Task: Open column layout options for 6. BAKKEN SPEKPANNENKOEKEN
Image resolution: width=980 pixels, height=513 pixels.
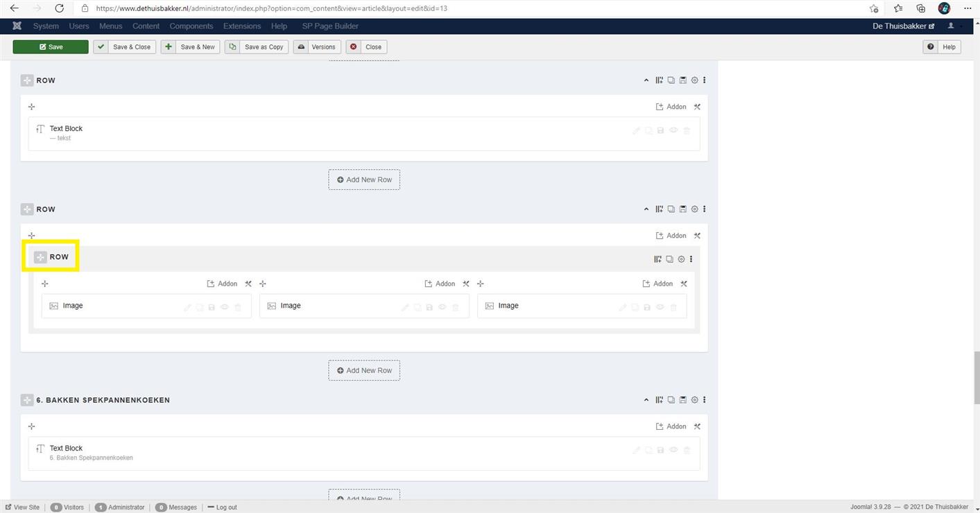Action: pyautogui.click(x=659, y=400)
